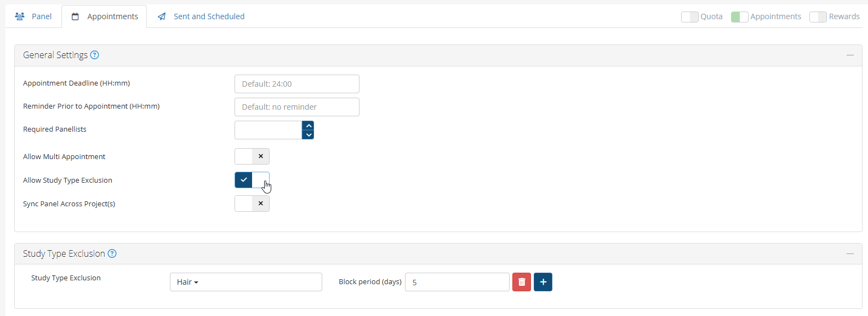Collapse the Study Type Exclusion section
This screenshot has height=316, width=868.
pyautogui.click(x=850, y=253)
